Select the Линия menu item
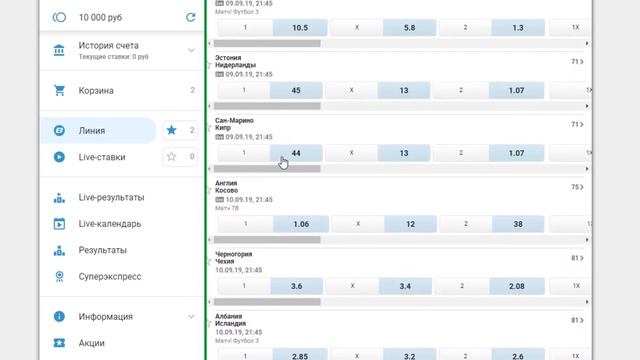The image size is (640, 360). pos(98,131)
